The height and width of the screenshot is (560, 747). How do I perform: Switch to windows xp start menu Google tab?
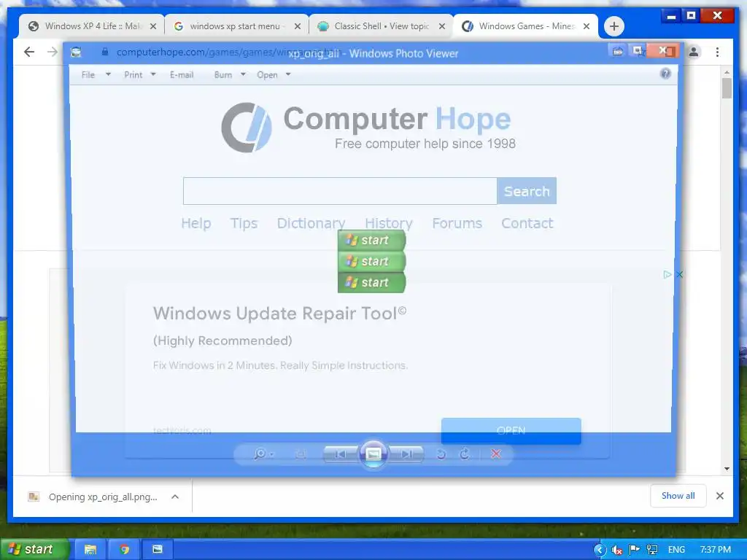click(x=237, y=26)
